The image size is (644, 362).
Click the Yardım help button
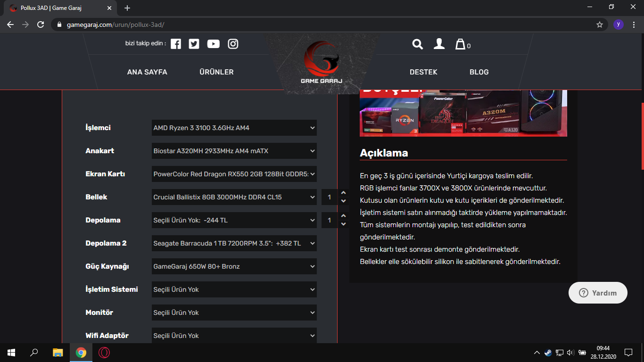598,293
